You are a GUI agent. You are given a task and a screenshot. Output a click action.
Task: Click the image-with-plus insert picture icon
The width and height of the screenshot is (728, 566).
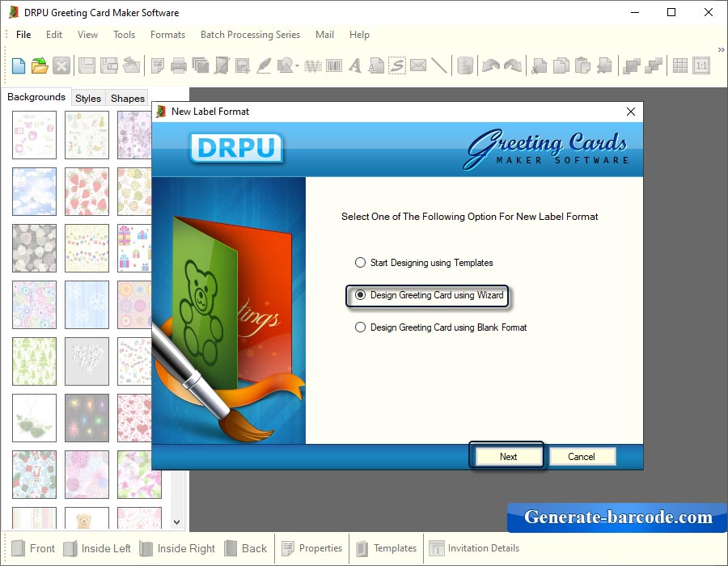click(x=243, y=65)
